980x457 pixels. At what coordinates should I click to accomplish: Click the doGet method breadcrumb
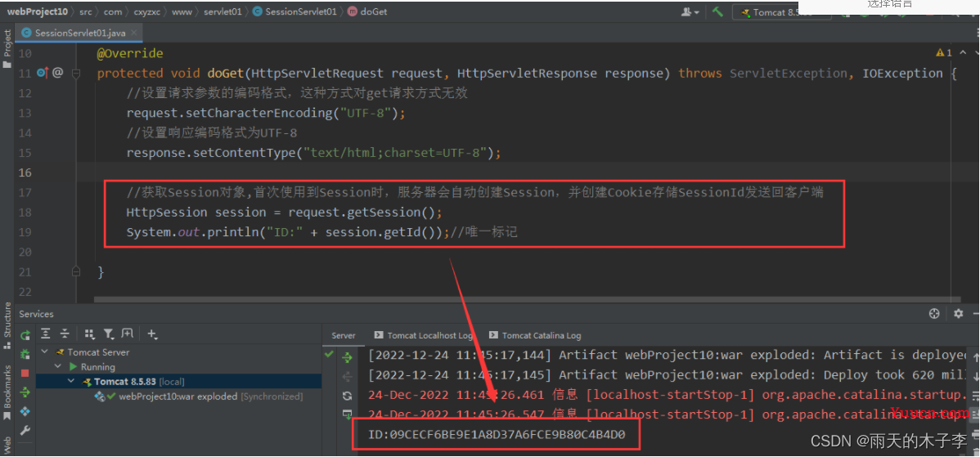coord(367,12)
